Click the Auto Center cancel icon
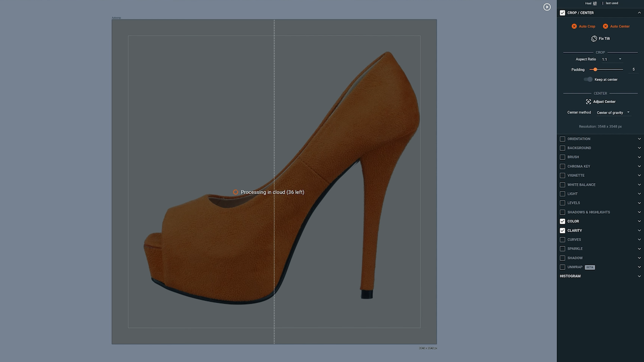This screenshot has height=362, width=644. point(606,26)
